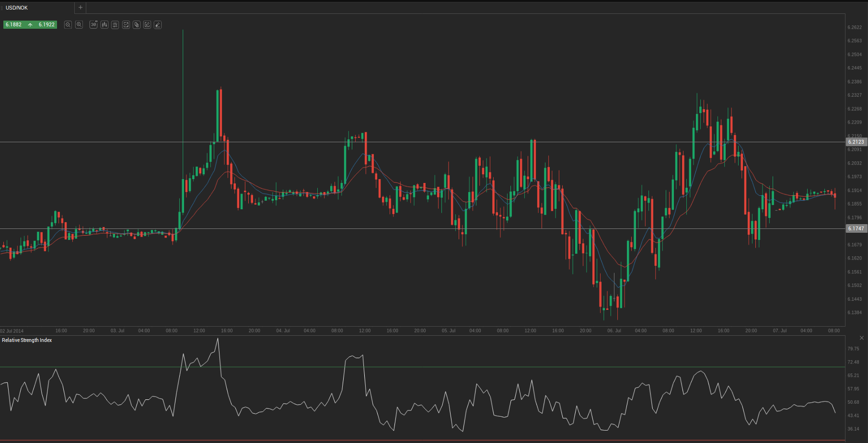The width and height of the screenshot is (868, 443).
Task: Click the 36.14 RSI axis value
Action: (853, 429)
